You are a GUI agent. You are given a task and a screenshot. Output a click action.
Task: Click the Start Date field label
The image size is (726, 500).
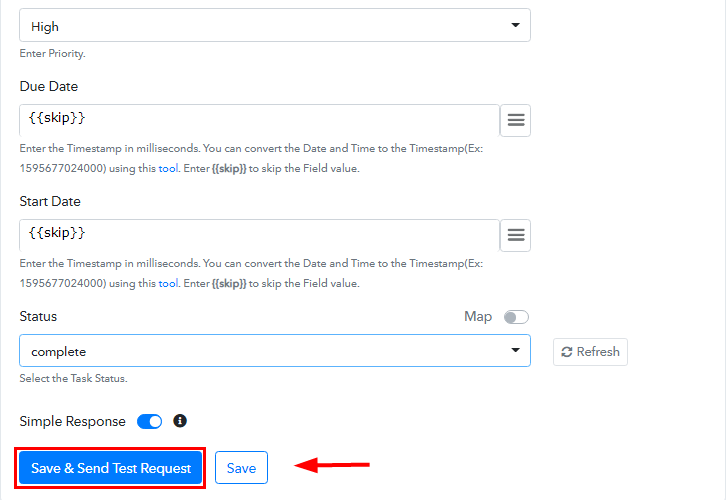click(x=50, y=202)
